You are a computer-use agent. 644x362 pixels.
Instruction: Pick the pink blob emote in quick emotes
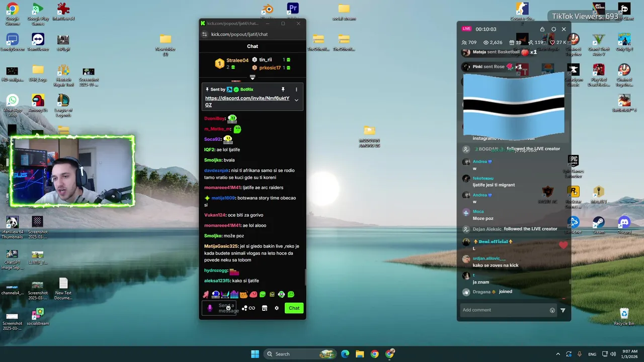[253, 294]
